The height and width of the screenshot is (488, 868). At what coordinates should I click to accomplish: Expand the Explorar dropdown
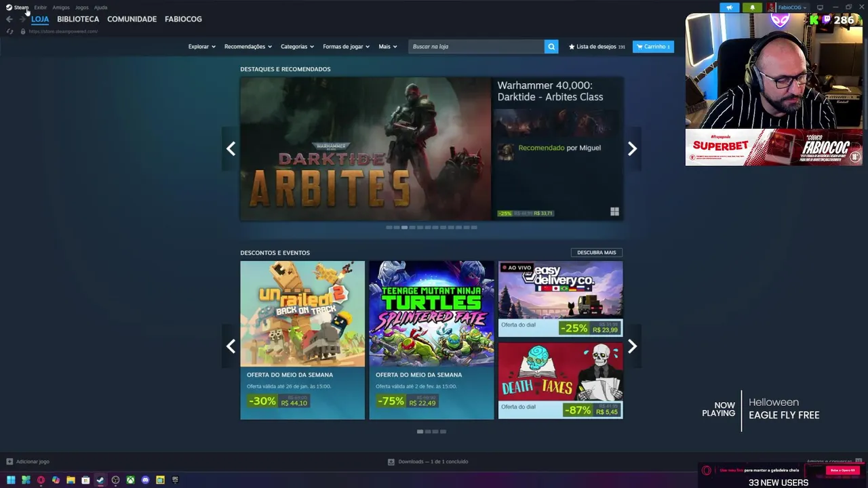coord(201,47)
